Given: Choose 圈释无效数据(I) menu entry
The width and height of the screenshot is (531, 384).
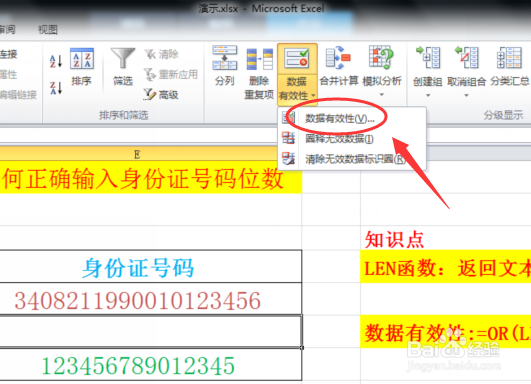Looking at the screenshot, I should point(352,138).
